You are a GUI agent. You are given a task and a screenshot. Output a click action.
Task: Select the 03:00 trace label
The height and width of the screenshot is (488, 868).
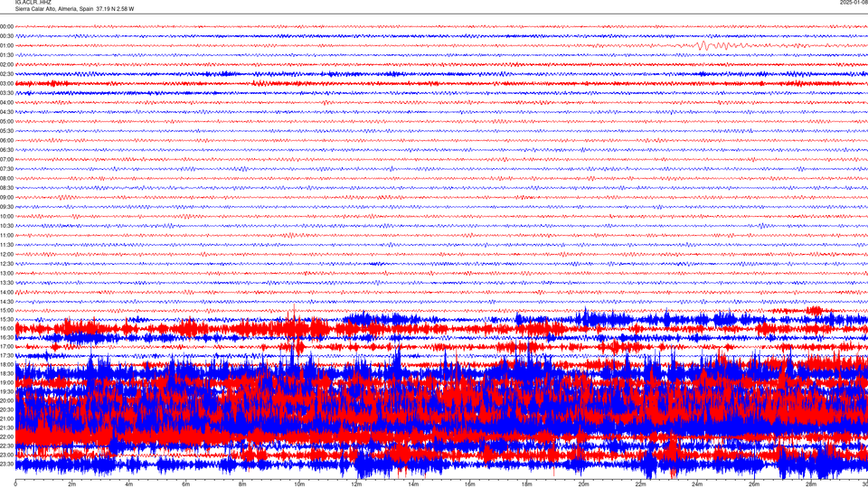coord(6,83)
